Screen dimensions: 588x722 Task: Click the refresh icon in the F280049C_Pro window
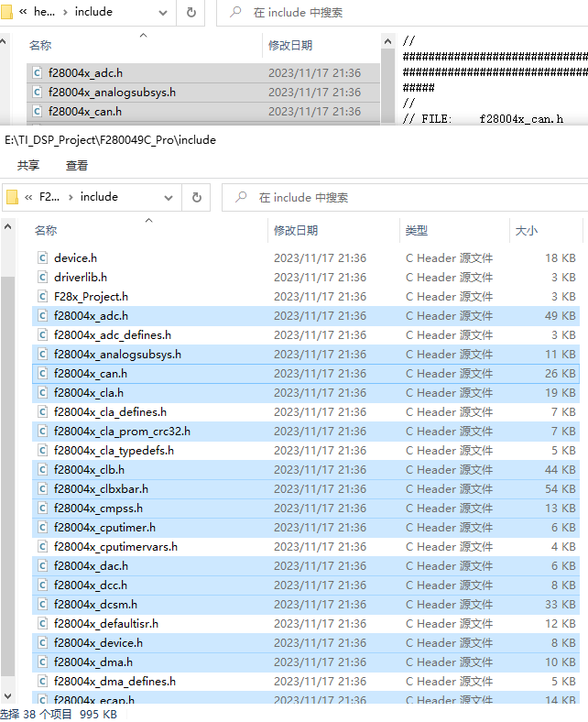click(197, 197)
